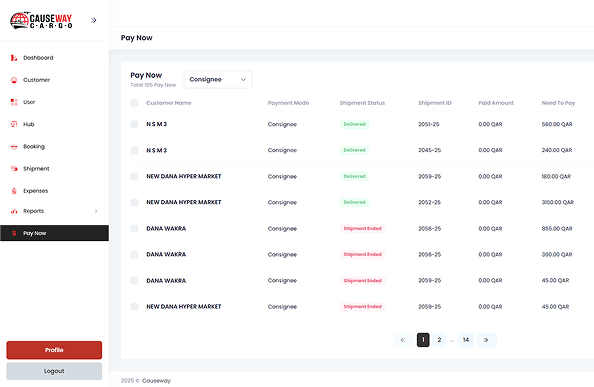
Task: Click the Logout button
Action: 54,371
